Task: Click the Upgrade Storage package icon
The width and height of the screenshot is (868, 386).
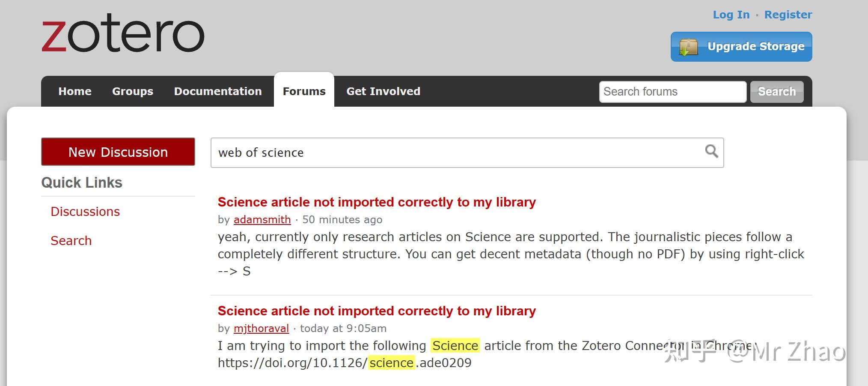Action: point(688,45)
